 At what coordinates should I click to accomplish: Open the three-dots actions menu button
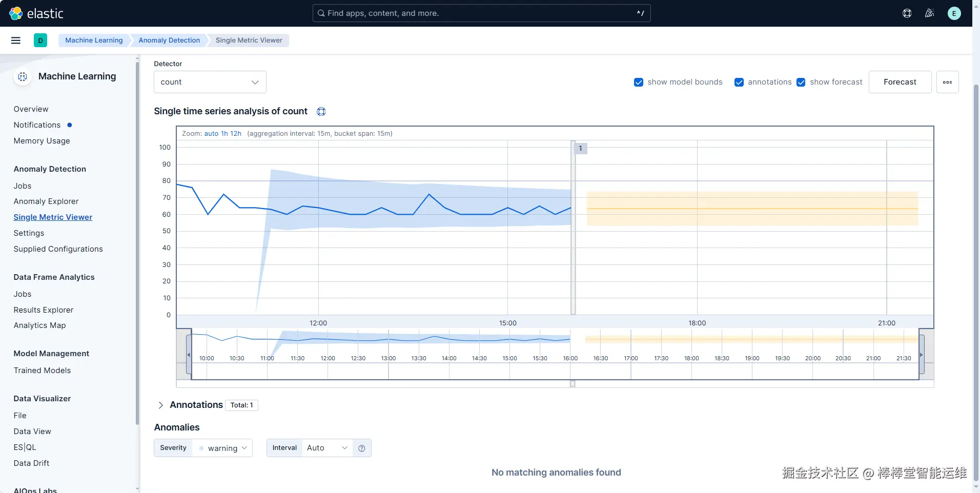click(x=947, y=82)
